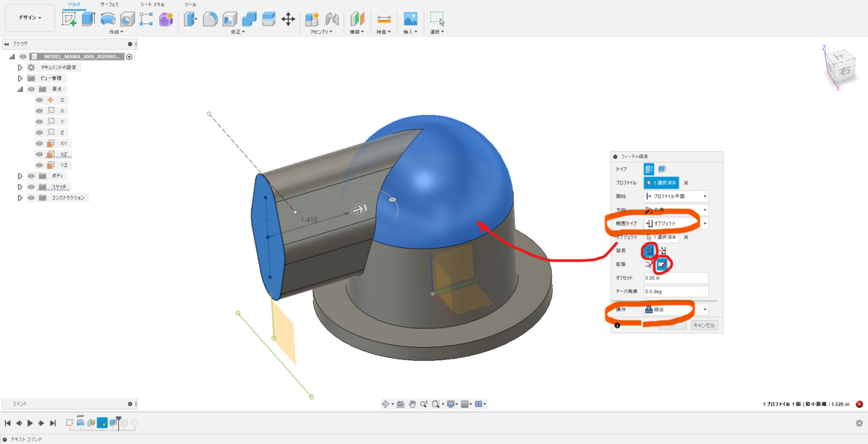Switch to the サーフェス tab
This screenshot has width=868, height=444.
click(110, 4)
